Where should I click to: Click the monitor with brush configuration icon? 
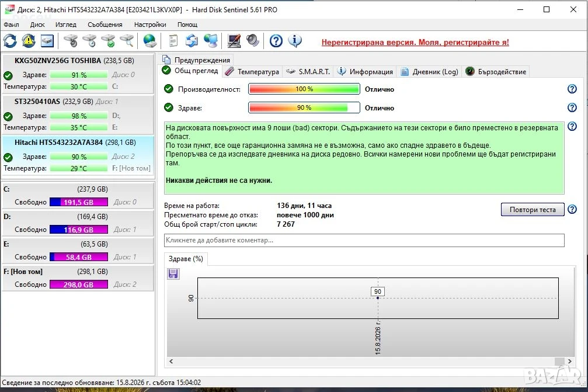(x=234, y=40)
